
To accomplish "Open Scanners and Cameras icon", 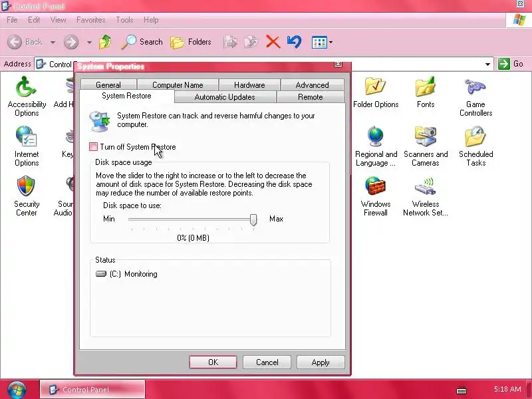I will (x=426, y=146).
